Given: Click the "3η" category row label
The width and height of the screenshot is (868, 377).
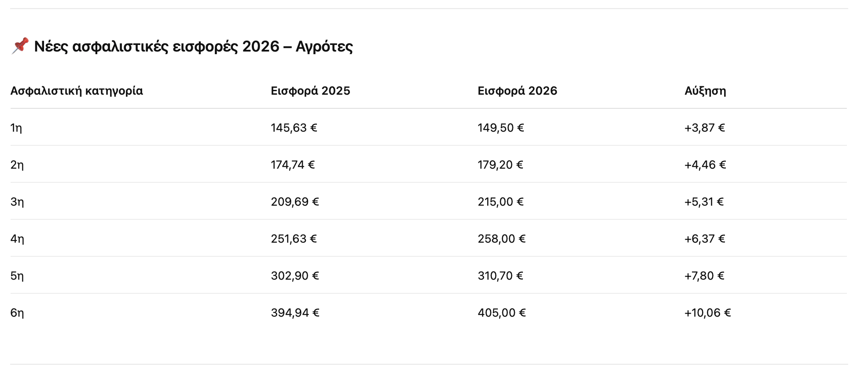Looking at the screenshot, I should 17,202.
